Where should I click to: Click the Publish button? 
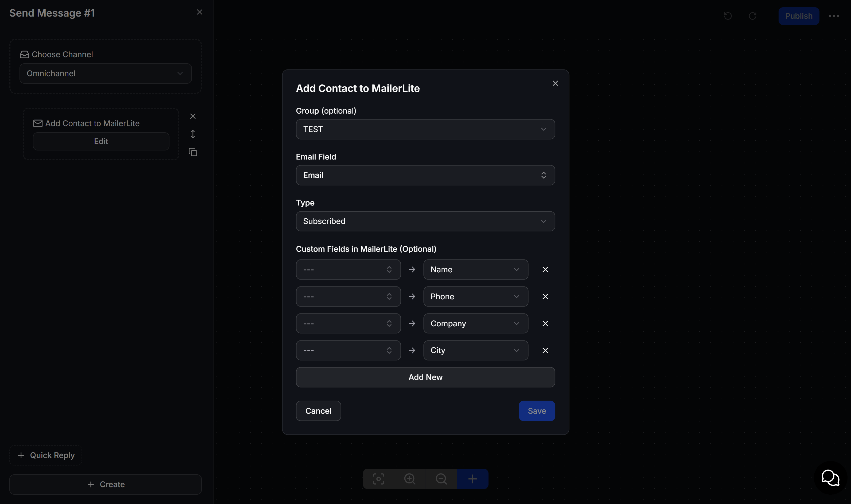(x=798, y=16)
